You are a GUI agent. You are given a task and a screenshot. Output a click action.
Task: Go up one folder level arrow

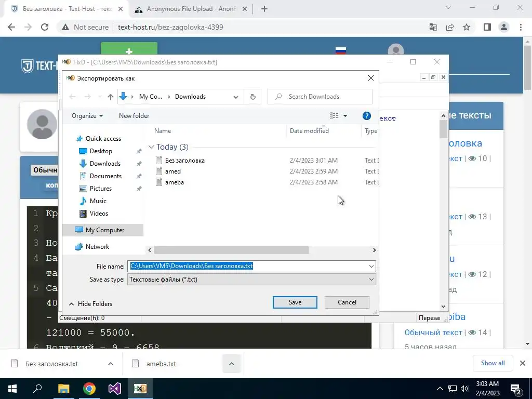[110, 97]
